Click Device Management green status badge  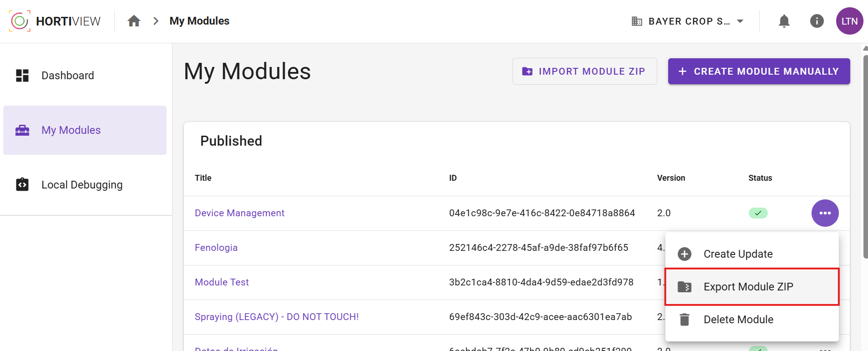pyautogui.click(x=758, y=213)
